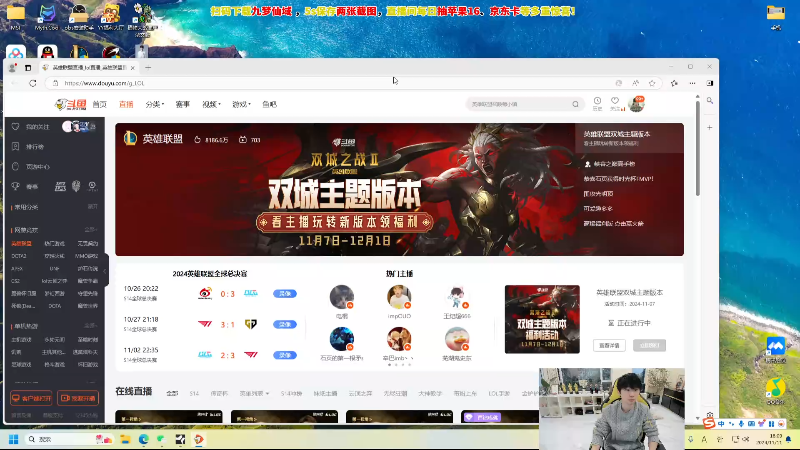
Task: Click the Edge sidebar search icon
Action: [710, 101]
